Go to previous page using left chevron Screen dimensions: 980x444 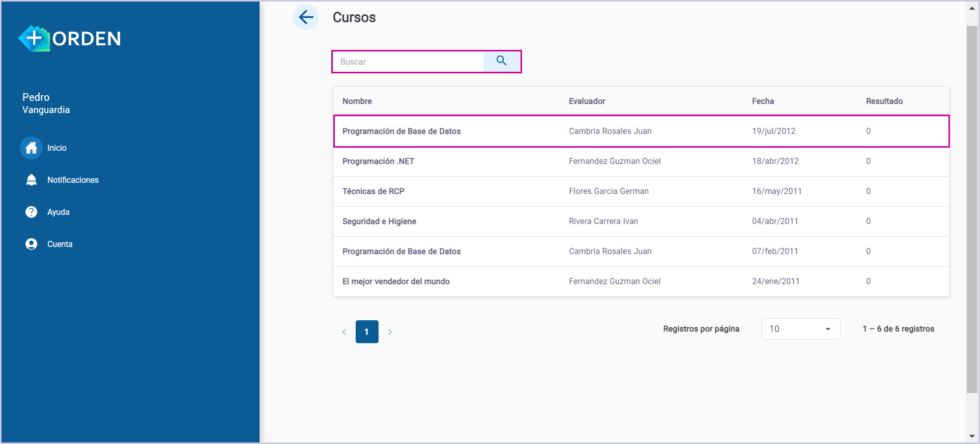pos(344,332)
